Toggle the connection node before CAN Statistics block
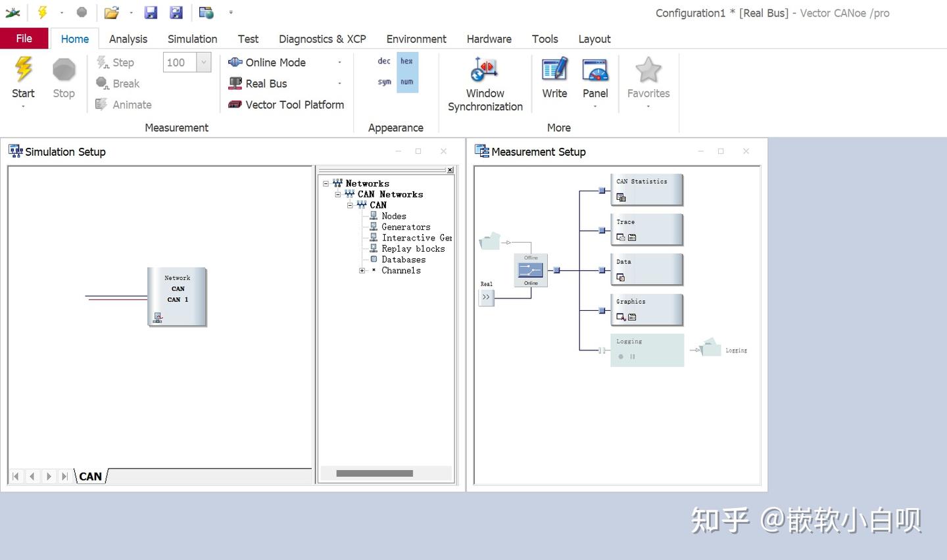The image size is (947, 560). click(602, 191)
